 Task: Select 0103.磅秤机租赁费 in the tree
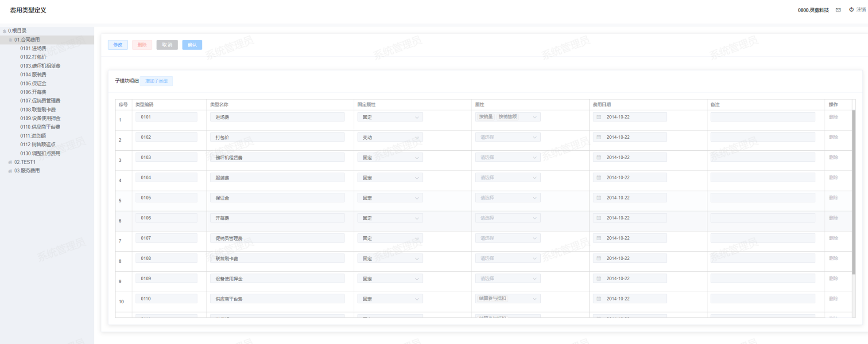[x=40, y=66]
